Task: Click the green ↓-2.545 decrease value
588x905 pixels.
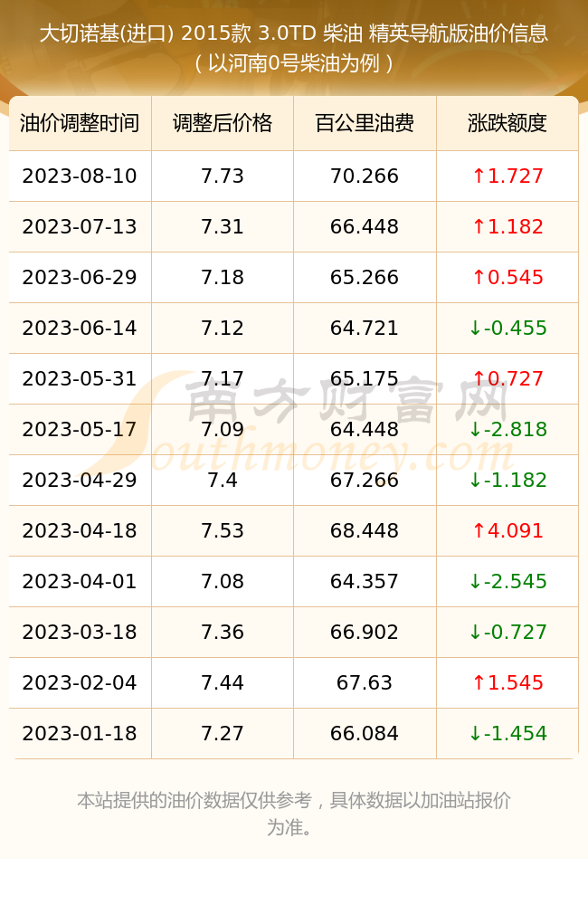Action: [x=507, y=581]
